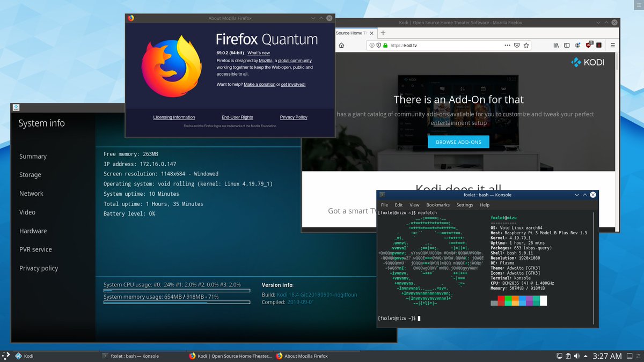The image size is (644, 362).
Task: Select Summary in Kodi System info
Action: 33,156
